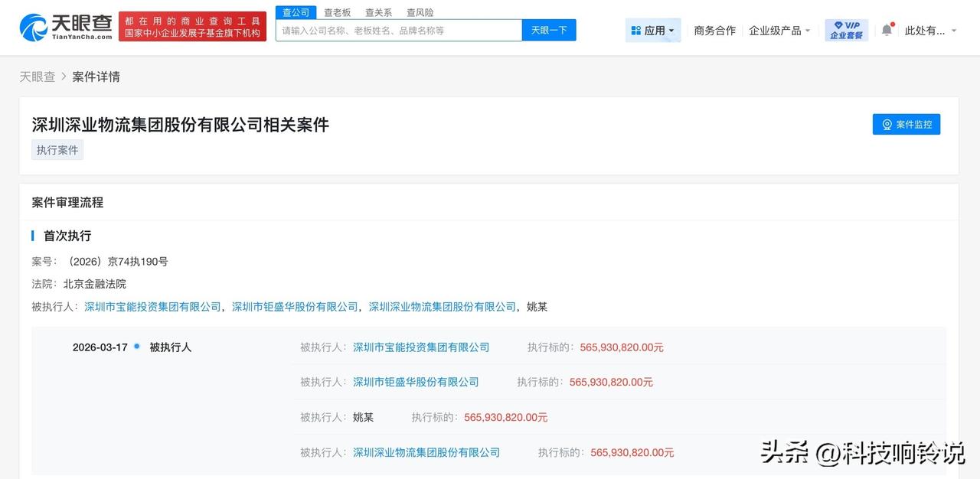Click the blue dot beside date 2026-03-17
Viewport: 980px width, 479px height.
click(x=136, y=346)
